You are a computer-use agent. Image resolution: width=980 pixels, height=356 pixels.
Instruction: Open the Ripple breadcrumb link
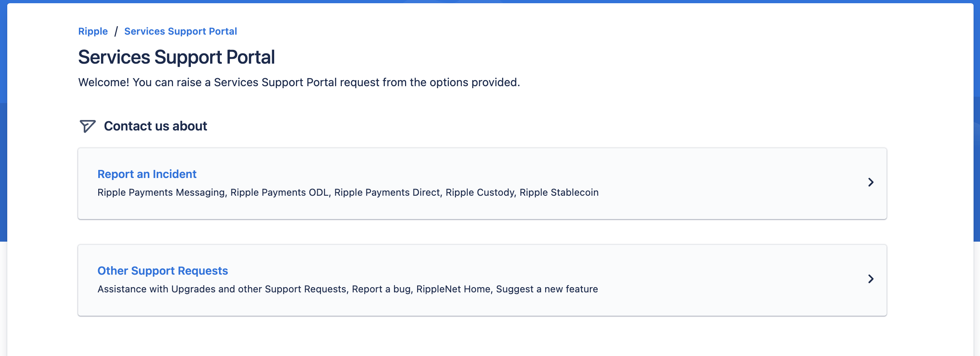(x=93, y=31)
